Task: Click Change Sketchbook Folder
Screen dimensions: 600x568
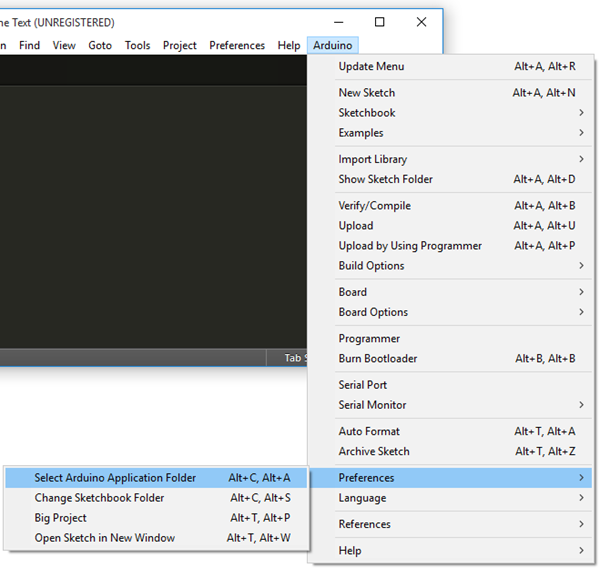Action: pyautogui.click(x=100, y=498)
